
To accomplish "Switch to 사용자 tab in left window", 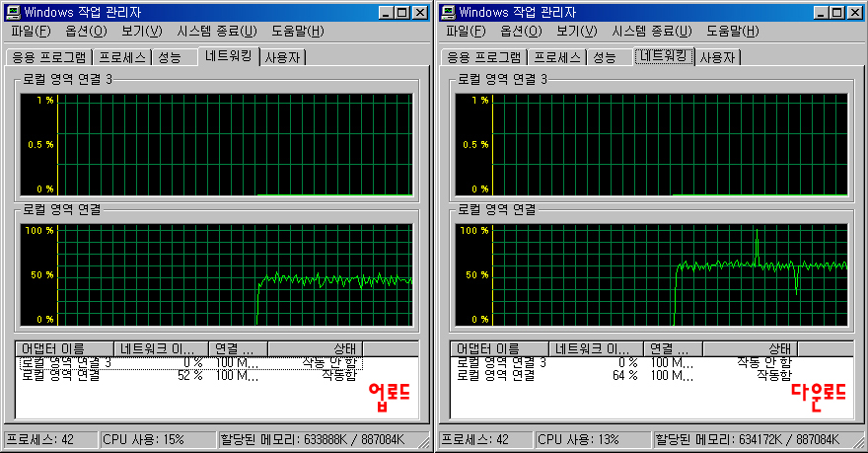I will pyautogui.click(x=282, y=57).
